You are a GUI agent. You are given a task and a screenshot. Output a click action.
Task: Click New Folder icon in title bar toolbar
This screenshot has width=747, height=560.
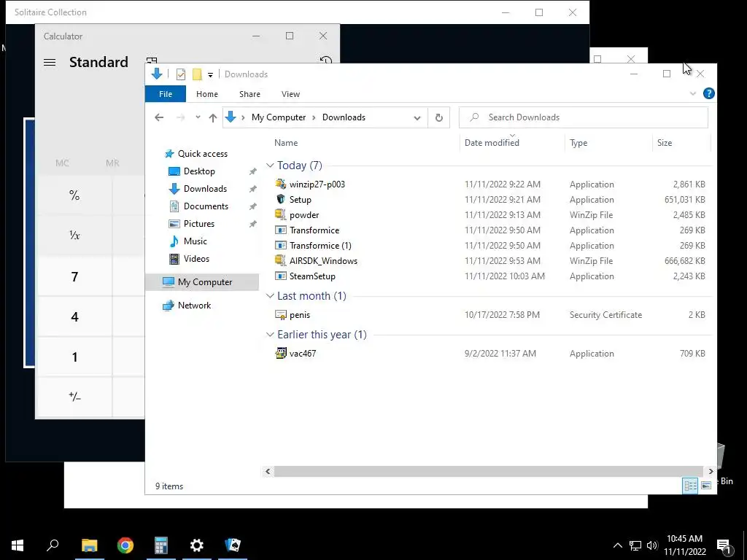197,74
